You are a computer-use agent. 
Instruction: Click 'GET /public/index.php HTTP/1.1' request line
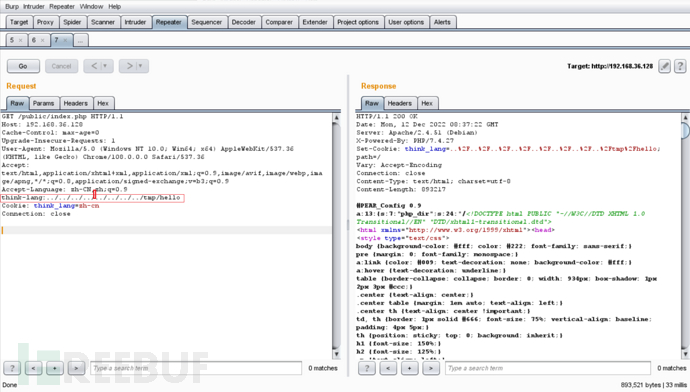click(62, 117)
